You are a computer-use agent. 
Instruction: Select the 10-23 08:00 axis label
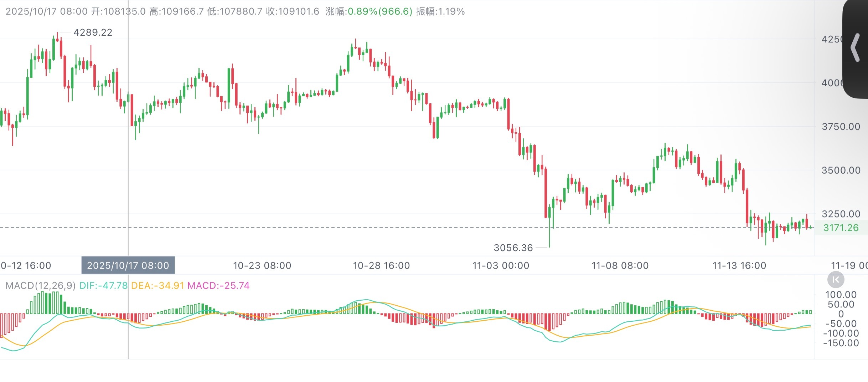(263, 265)
